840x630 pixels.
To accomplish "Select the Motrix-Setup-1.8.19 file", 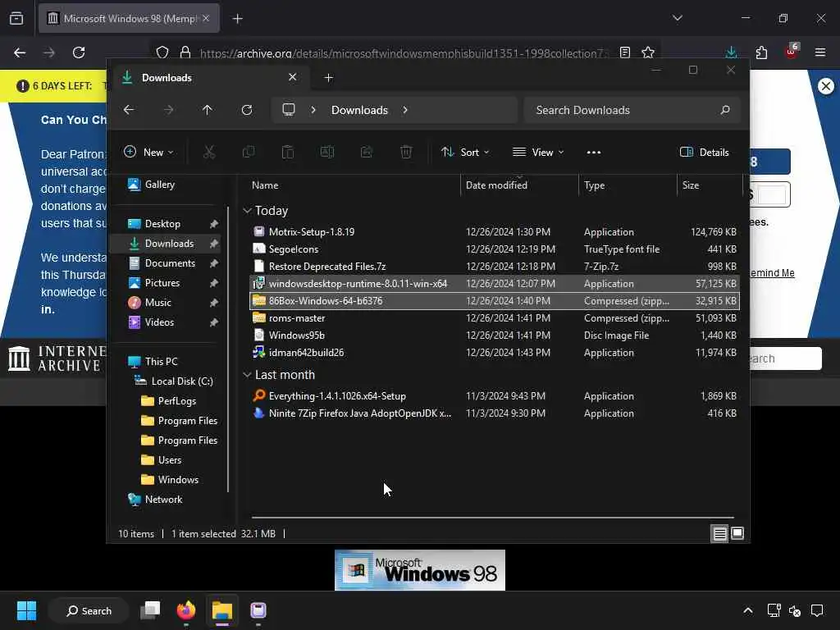I will (494, 232).
